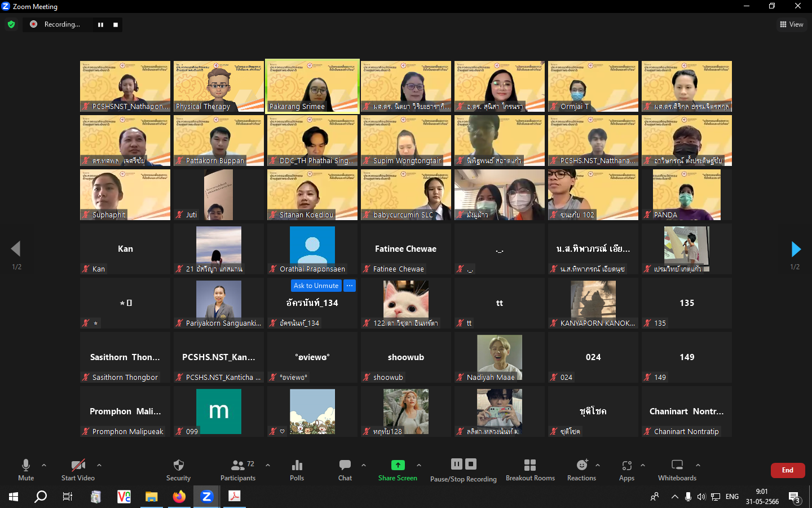Open the Chat panel
Viewport: 812px width, 508px height.
coord(345,470)
